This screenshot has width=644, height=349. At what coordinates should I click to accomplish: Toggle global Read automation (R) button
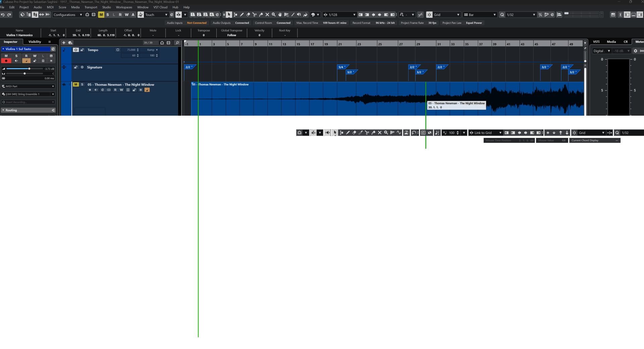coord(120,15)
